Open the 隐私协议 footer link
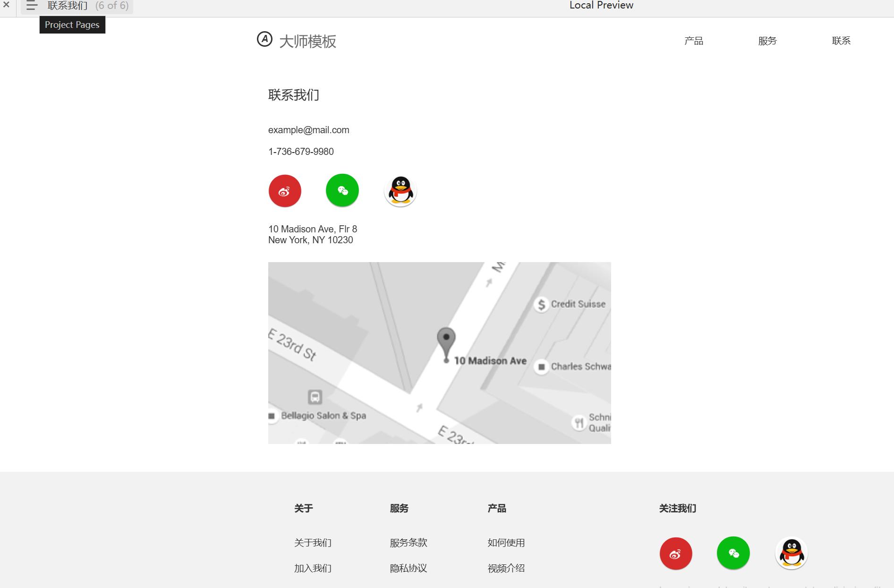This screenshot has height=588, width=894. [x=409, y=568]
